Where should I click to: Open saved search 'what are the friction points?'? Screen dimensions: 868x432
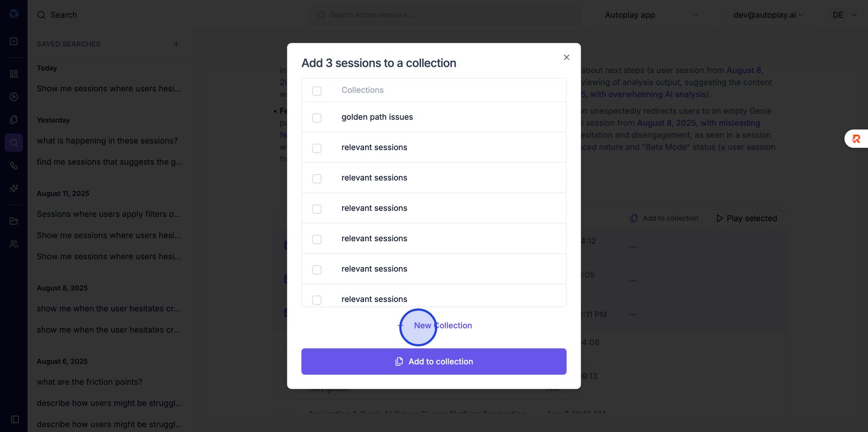click(x=90, y=382)
